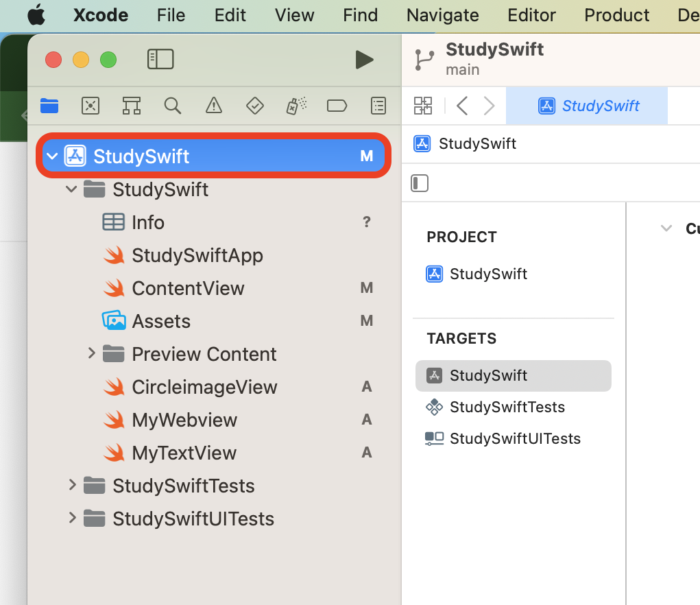Collapse the settings section chevron at right

click(x=666, y=228)
